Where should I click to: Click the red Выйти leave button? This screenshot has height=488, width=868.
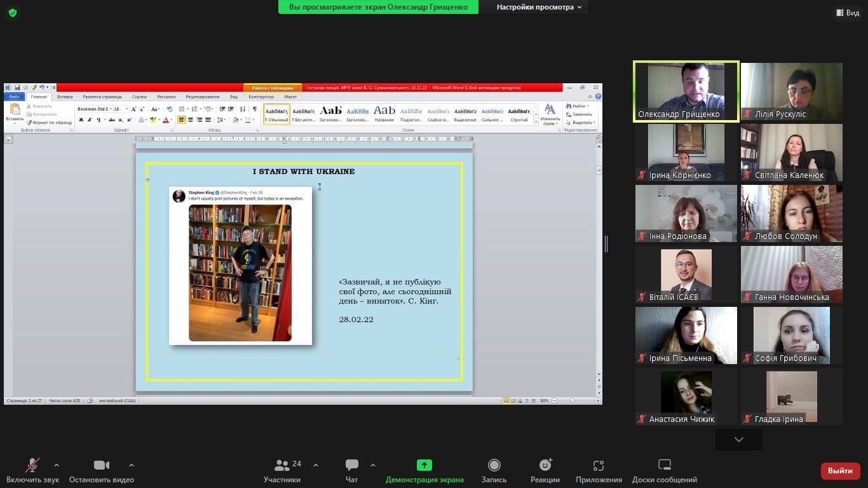(840, 471)
